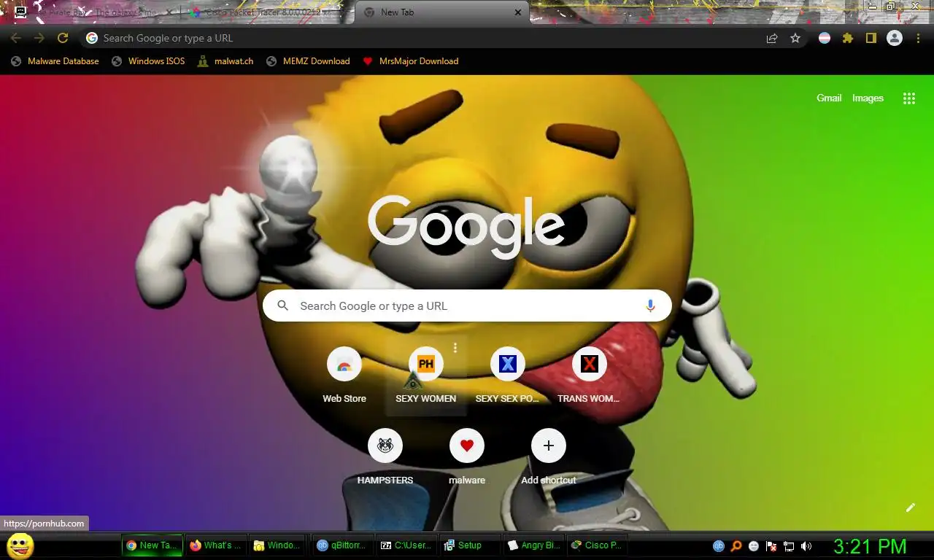Switch to qBittorrent taskbar button
This screenshot has height=560, width=934.
click(342, 545)
